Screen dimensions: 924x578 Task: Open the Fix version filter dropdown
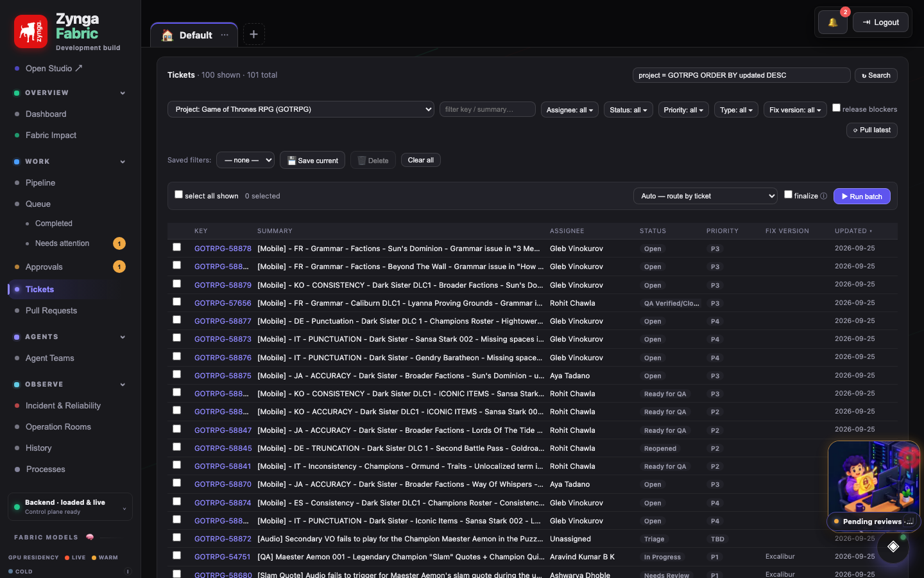tap(795, 110)
